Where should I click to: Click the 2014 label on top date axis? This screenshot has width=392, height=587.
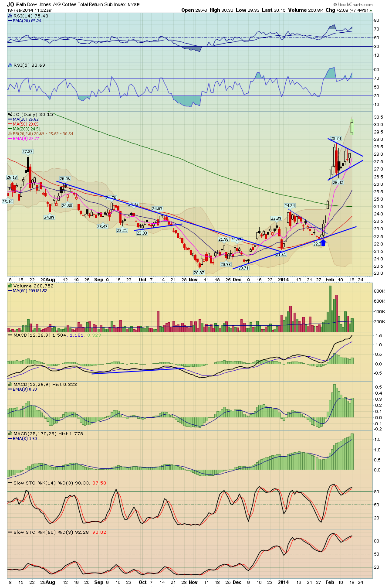click(x=283, y=280)
